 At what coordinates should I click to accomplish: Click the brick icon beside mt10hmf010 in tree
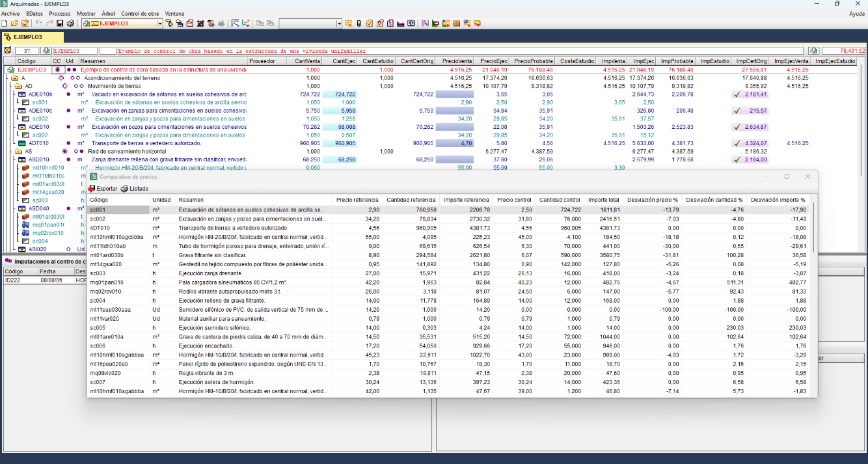26,168
